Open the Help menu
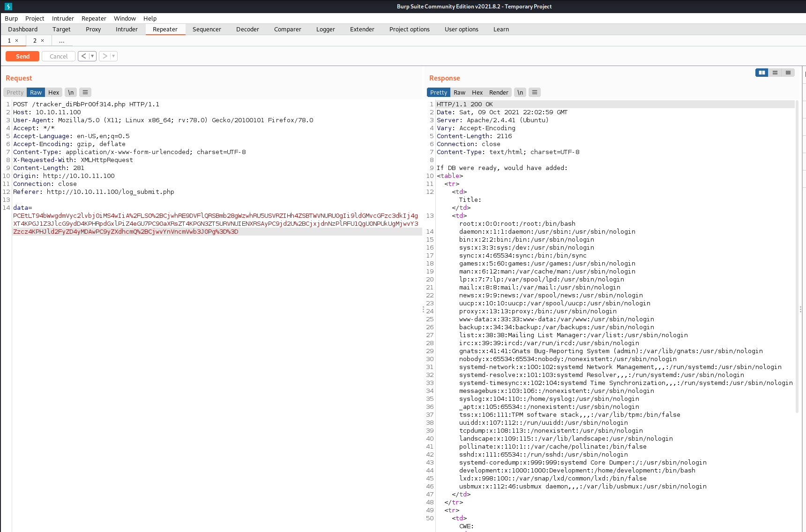 point(150,19)
